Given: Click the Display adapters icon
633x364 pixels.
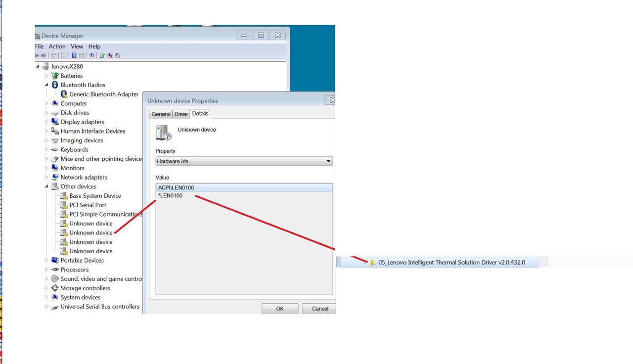Looking at the screenshot, I should pyautogui.click(x=55, y=122).
